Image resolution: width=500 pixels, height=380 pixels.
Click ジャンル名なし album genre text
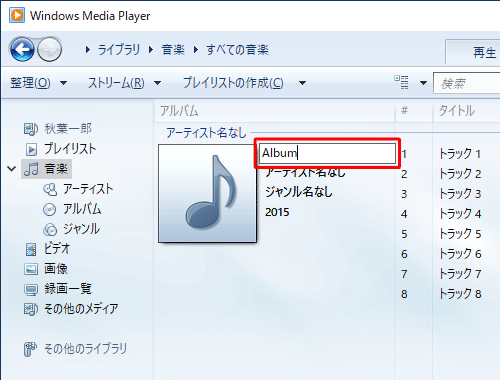coord(299,192)
